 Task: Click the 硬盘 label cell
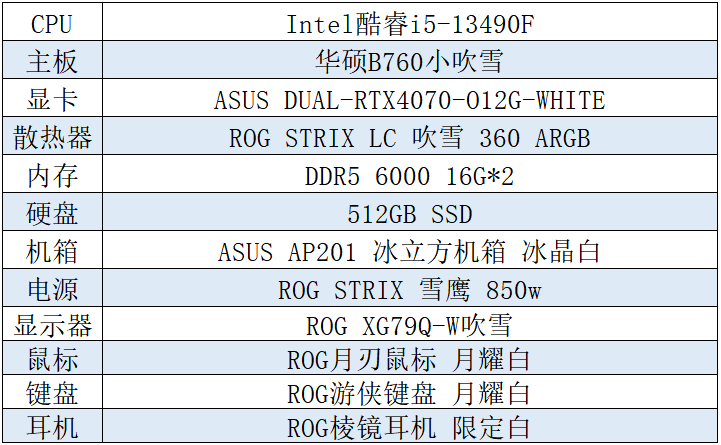[x=52, y=214]
